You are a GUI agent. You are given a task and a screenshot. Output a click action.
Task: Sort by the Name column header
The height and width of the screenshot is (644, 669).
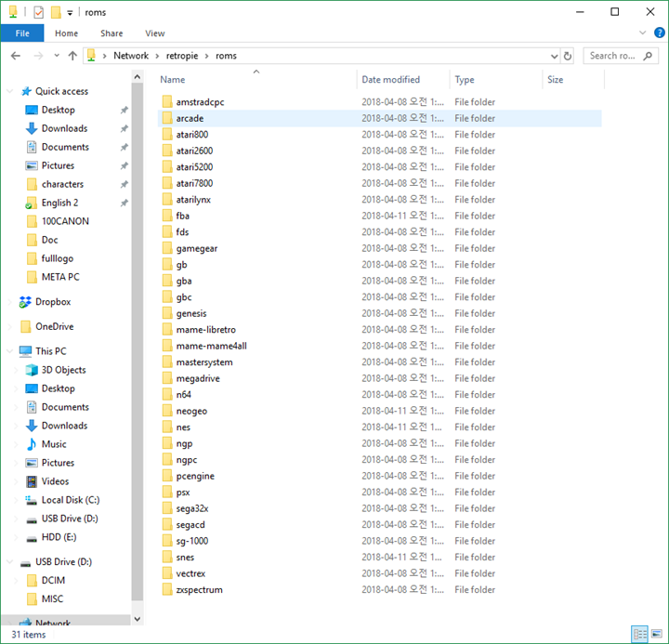(173, 80)
